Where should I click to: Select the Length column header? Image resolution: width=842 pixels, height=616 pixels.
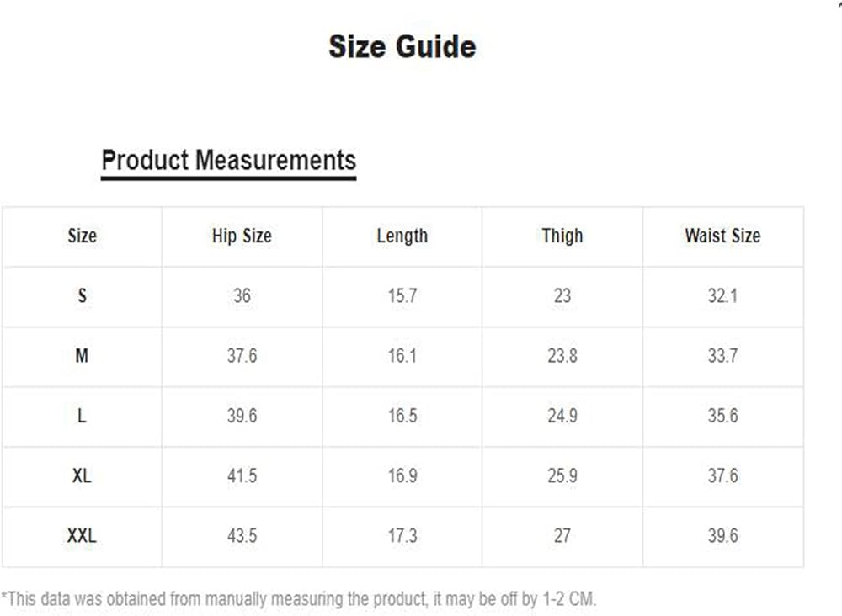(402, 236)
